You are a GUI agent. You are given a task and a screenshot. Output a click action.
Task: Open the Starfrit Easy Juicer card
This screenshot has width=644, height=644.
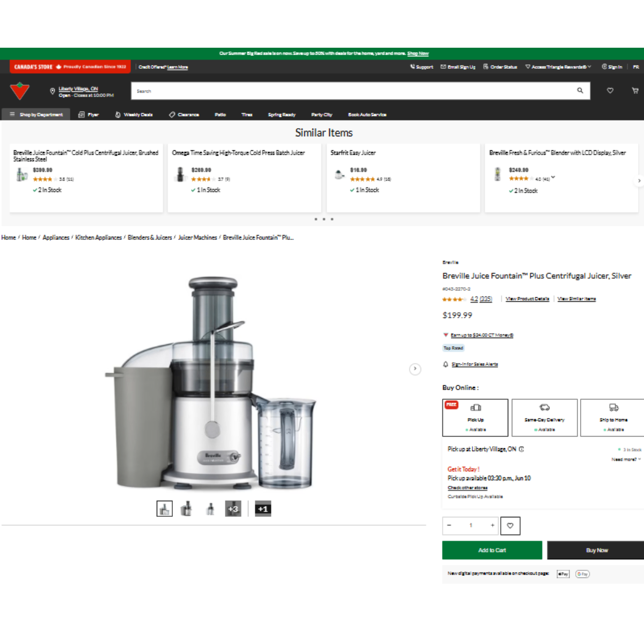point(403,178)
